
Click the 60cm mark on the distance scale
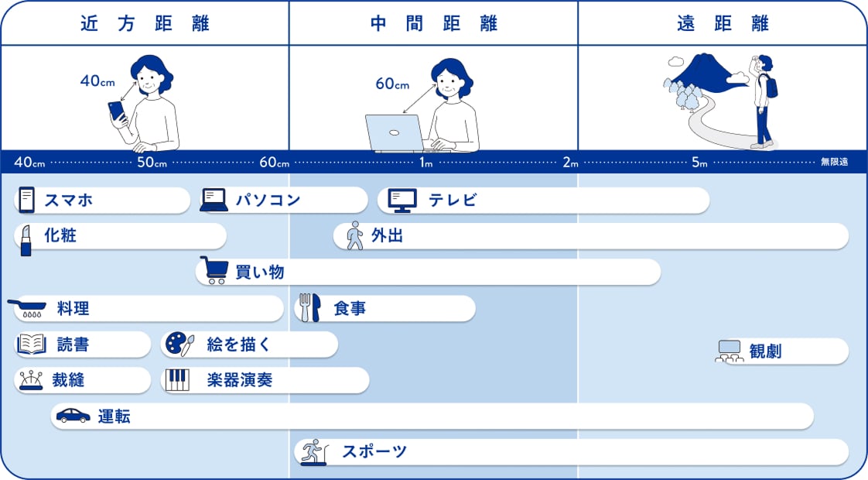(x=275, y=163)
